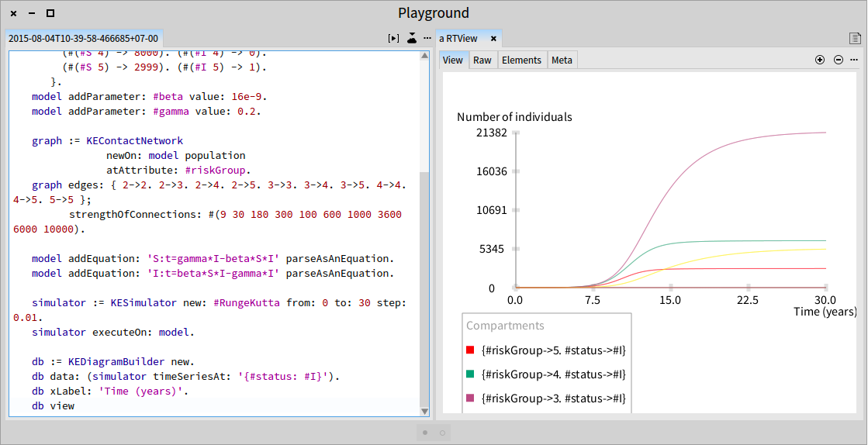Click the remote publish cloud icon
The height and width of the screenshot is (445, 868).
(x=411, y=38)
